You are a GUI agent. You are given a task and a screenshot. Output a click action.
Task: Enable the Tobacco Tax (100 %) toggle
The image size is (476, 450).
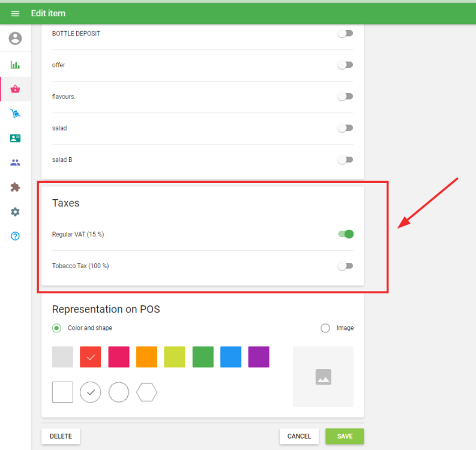[x=345, y=266]
